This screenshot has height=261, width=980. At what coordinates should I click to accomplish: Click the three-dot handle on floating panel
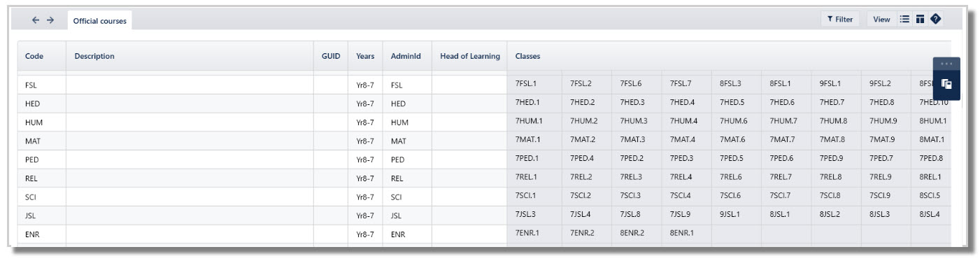pos(946,64)
